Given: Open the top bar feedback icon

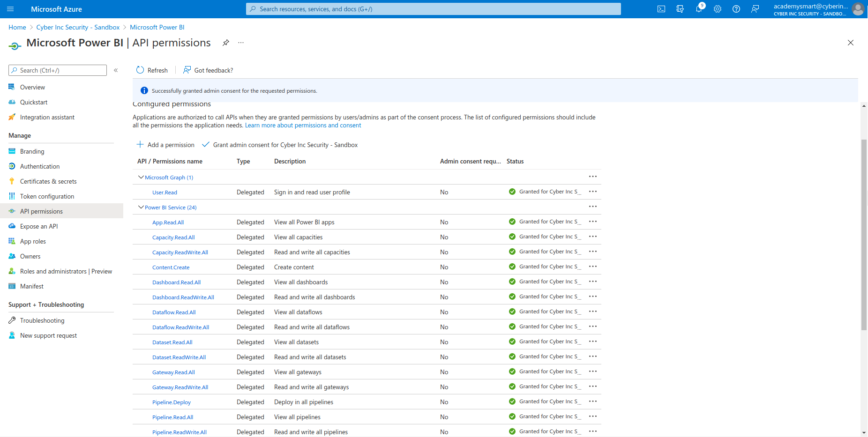Looking at the screenshot, I should click(x=755, y=9).
